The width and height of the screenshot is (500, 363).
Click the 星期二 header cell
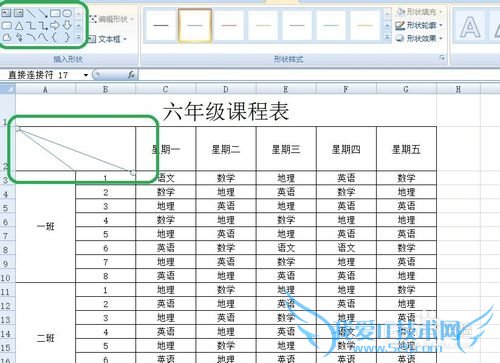(226, 149)
